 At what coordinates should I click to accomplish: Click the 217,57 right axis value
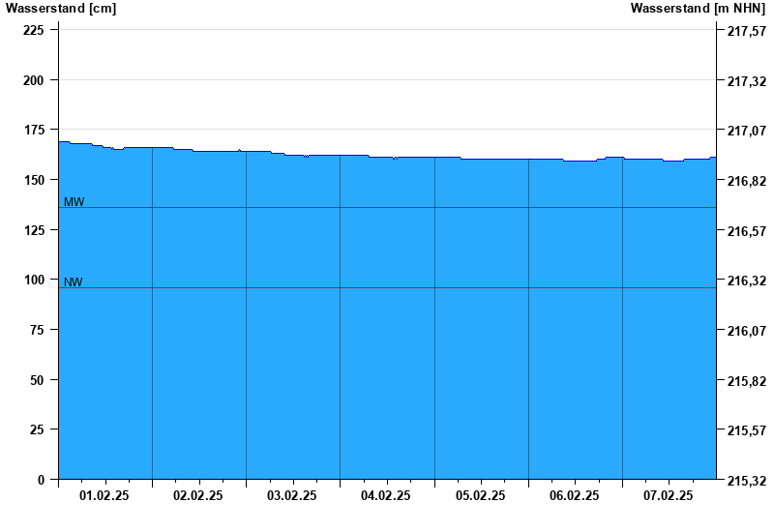coord(747,31)
